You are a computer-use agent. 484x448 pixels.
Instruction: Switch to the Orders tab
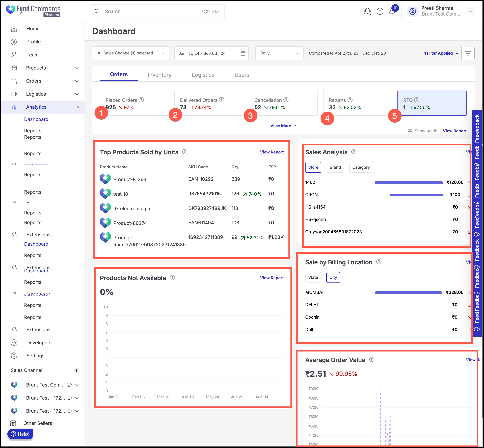119,74
